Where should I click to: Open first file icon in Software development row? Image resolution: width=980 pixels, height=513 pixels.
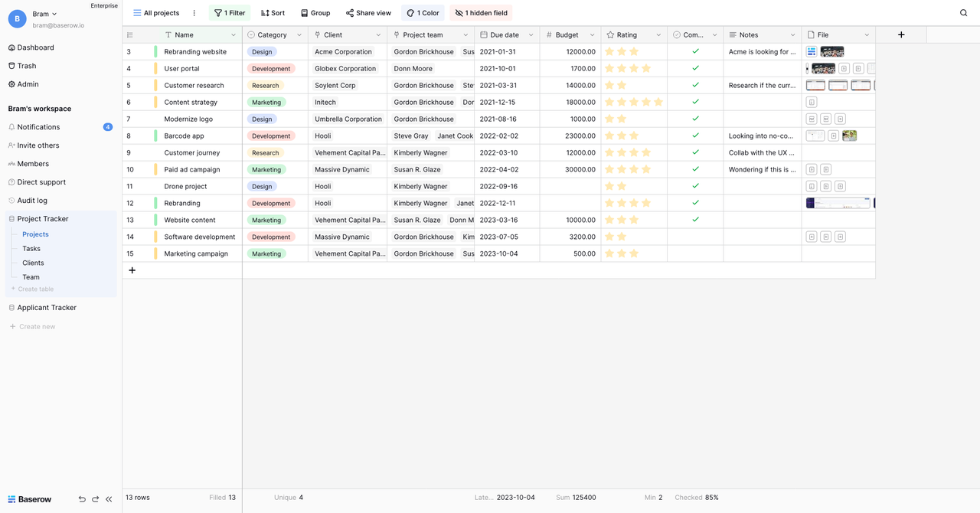pyautogui.click(x=812, y=237)
